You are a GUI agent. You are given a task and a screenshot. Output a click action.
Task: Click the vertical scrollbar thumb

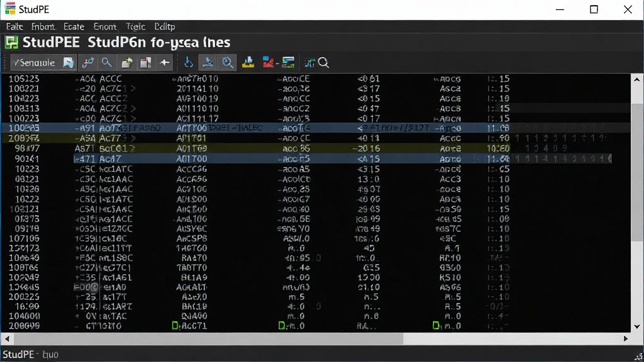(x=637, y=172)
